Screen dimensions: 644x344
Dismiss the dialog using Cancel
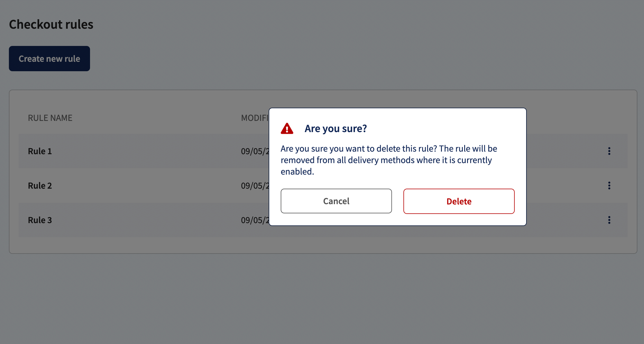[x=336, y=201]
